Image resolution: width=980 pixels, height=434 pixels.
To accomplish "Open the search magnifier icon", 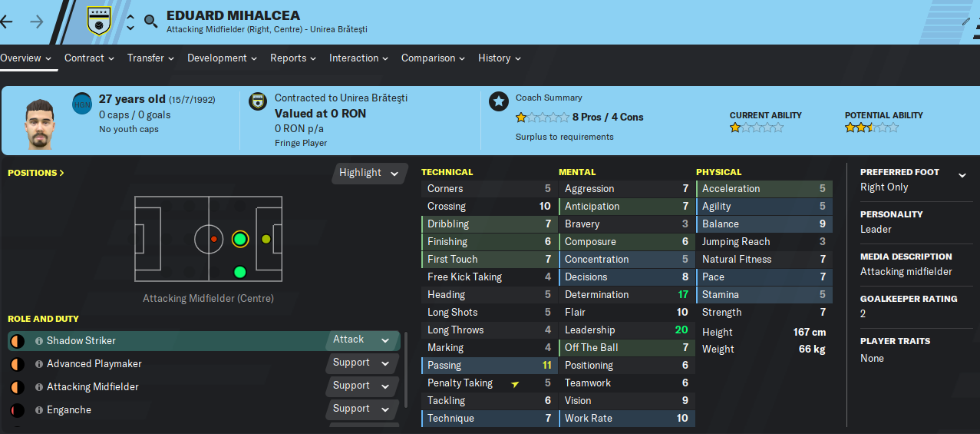I will 150,21.
